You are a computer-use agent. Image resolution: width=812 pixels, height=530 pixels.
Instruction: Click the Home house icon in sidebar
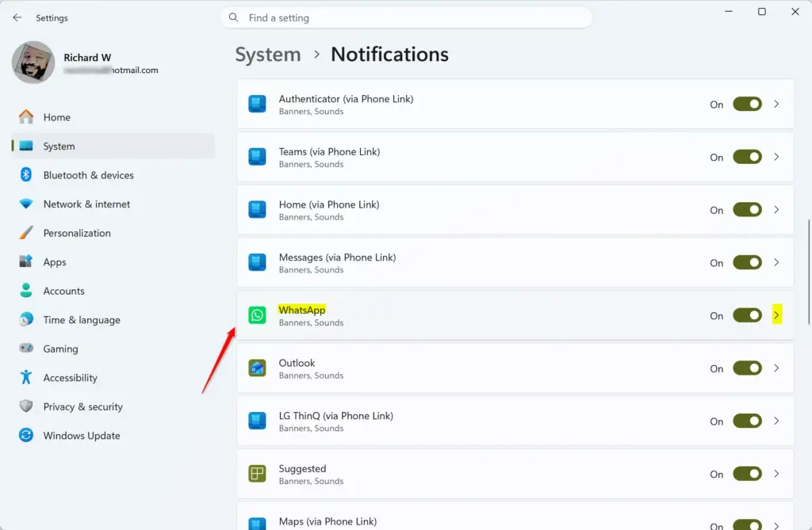pyautogui.click(x=26, y=117)
